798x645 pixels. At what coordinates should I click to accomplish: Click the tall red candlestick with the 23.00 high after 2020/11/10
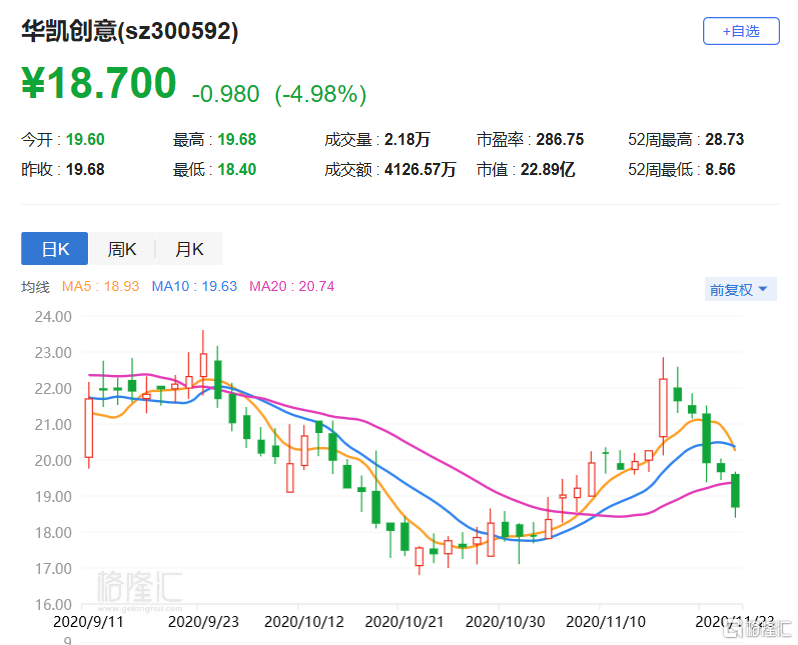click(x=663, y=407)
